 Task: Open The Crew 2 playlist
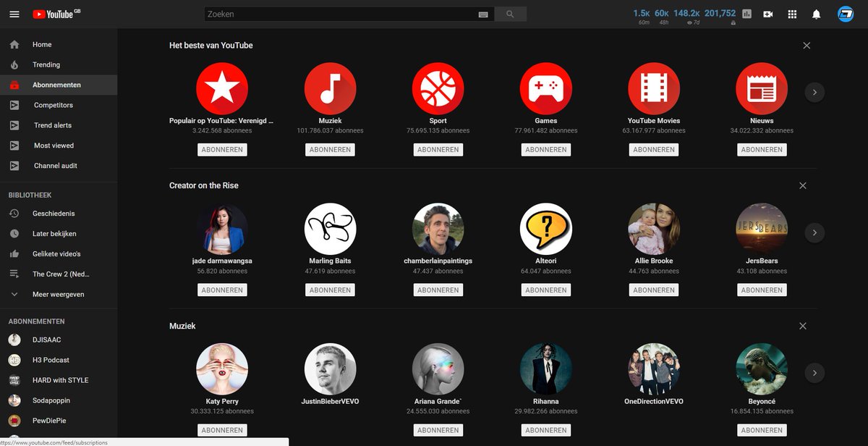click(59, 274)
